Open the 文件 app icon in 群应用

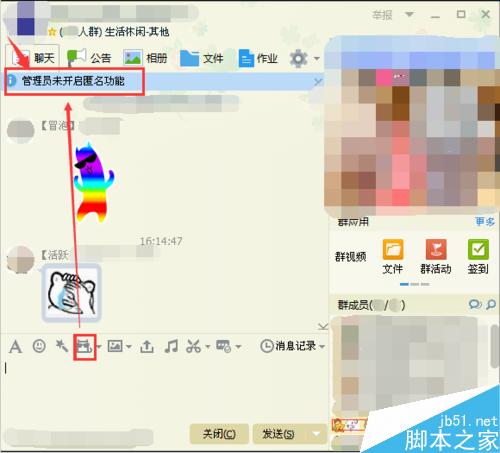[x=392, y=256]
